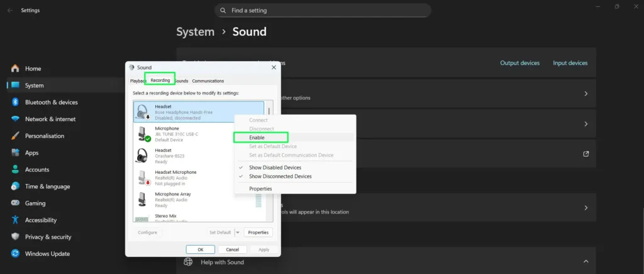Switch to the Recording tab
The width and height of the screenshot is (644, 274).
[x=160, y=80]
